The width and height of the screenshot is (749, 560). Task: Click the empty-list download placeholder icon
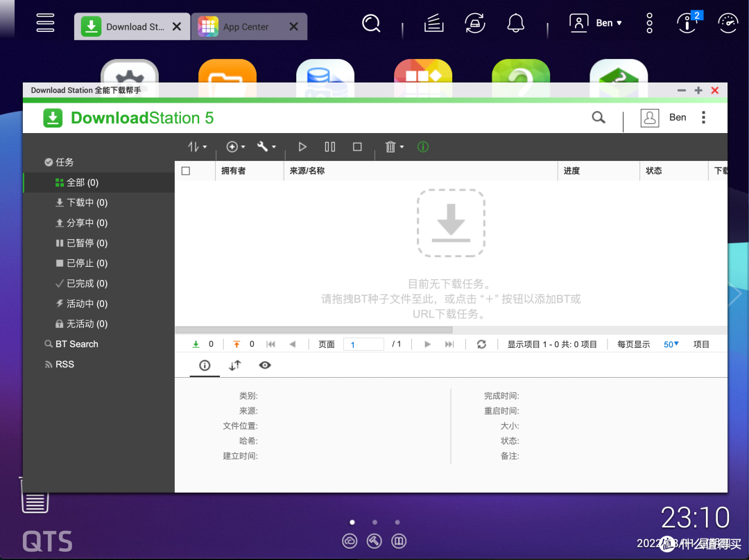tap(451, 223)
